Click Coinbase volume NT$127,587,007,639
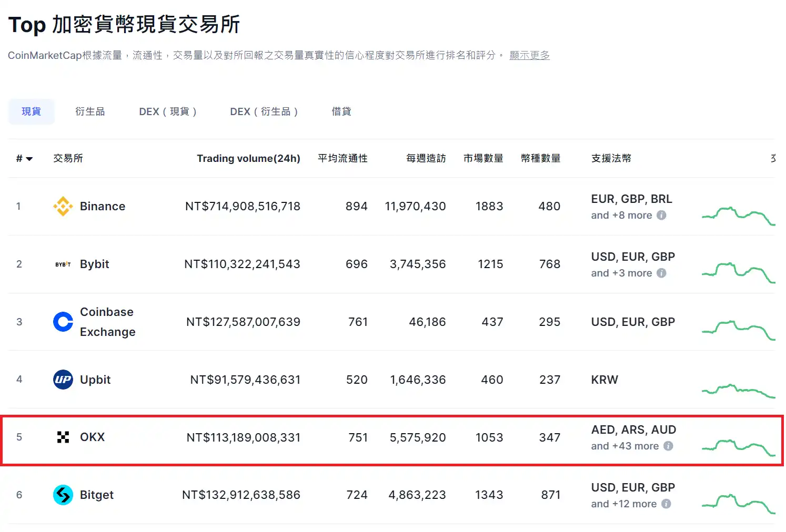Screen dimensions: 786x532 click(243, 322)
